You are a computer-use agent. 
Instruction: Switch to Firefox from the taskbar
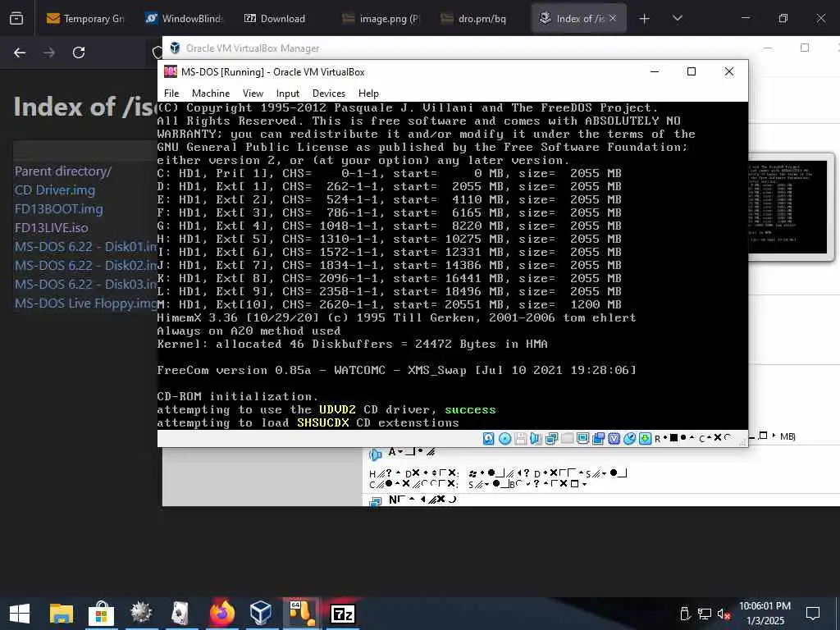pos(221,614)
